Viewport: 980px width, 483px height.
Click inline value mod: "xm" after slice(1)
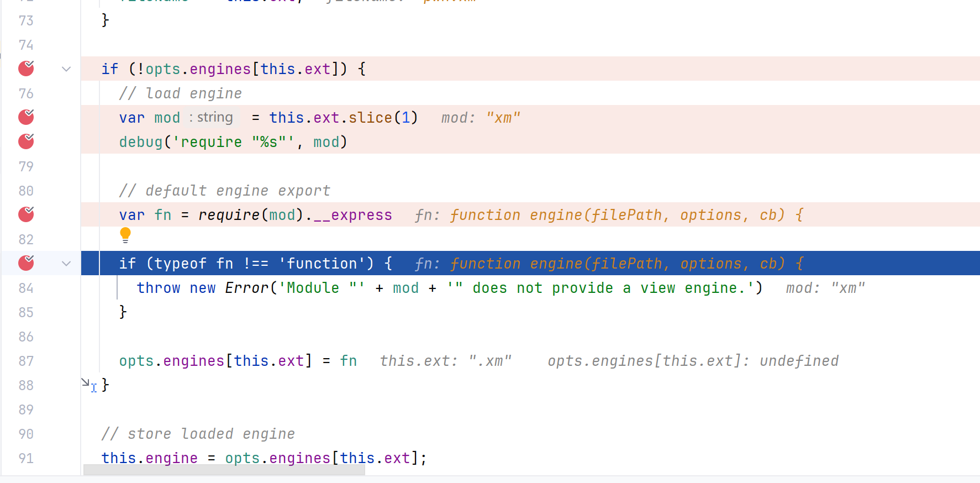(481, 118)
